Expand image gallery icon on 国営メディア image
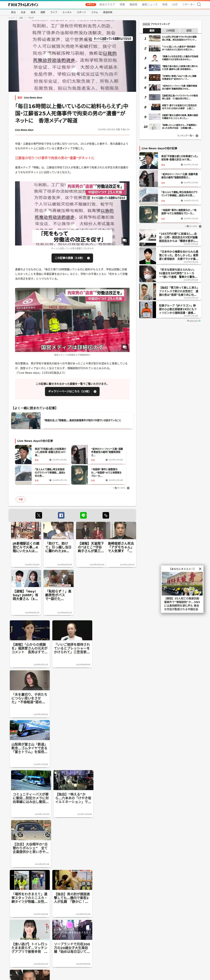This screenshot has width=210, height=980. (124, 347)
